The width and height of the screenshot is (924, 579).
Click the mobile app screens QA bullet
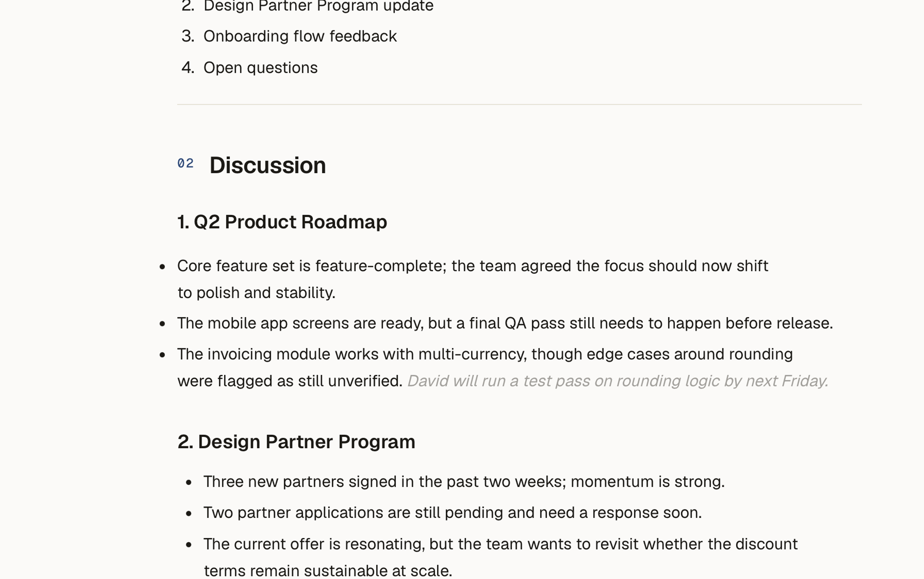505,323
